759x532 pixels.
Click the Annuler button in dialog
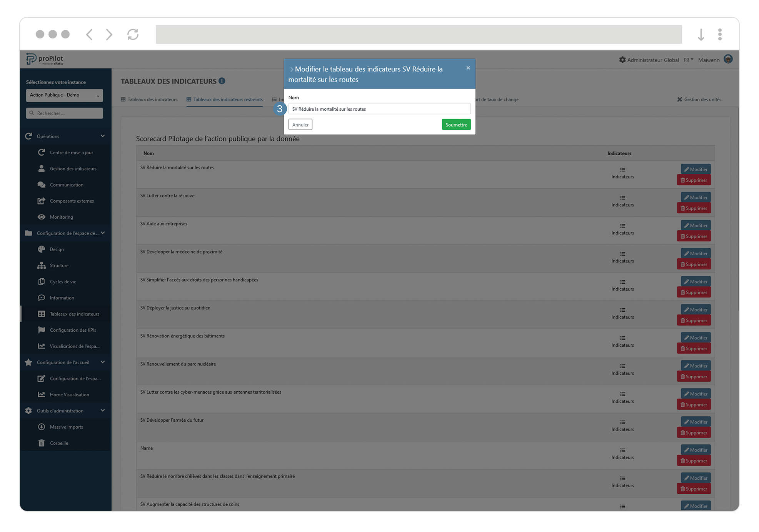point(300,125)
